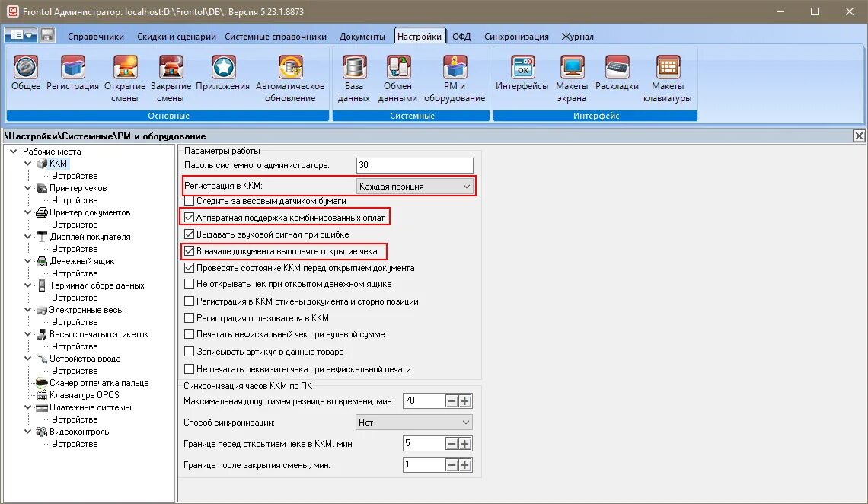Select Клавиатура OPOS node
Screen dimensions: 868x504
click(85, 395)
